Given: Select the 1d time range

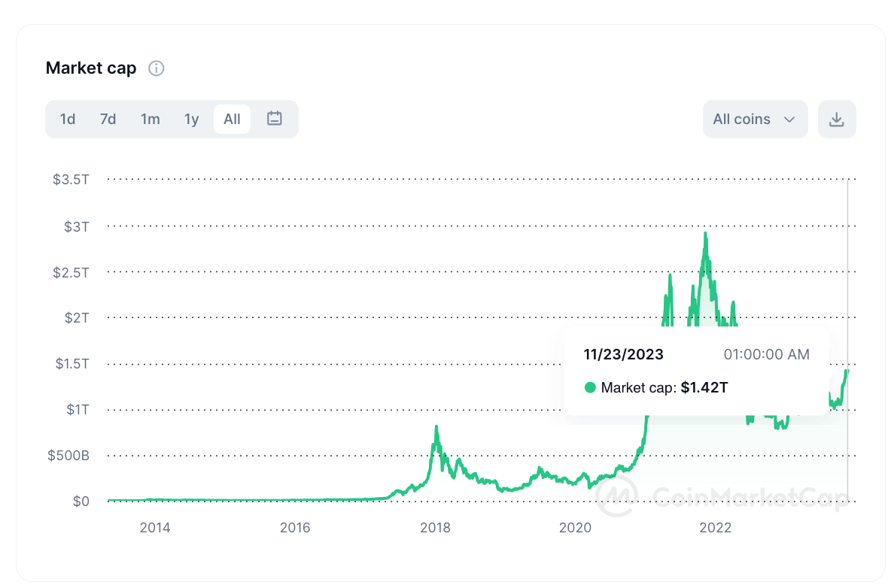Looking at the screenshot, I should click(x=68, y=120).
